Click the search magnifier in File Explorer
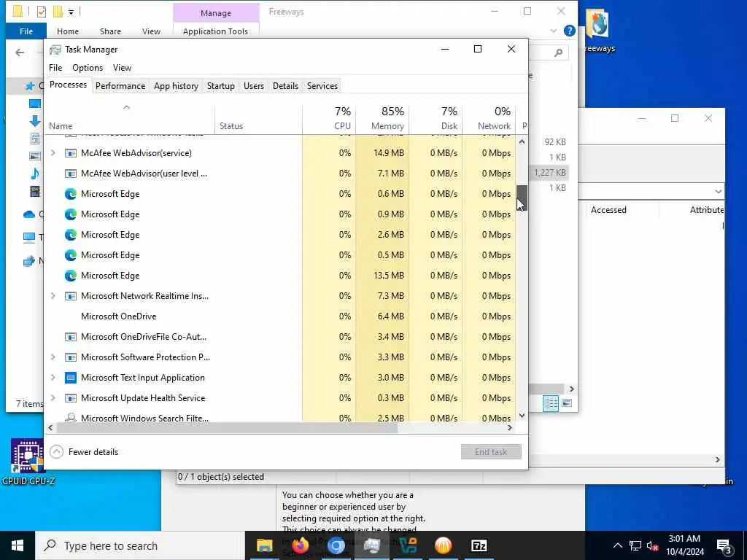The image size is (747, 560). point(558,52)
